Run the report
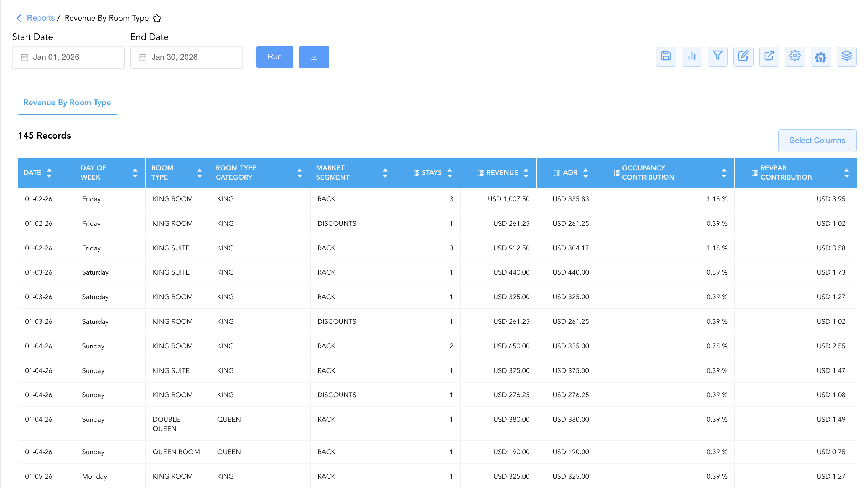 pos(275,57)
